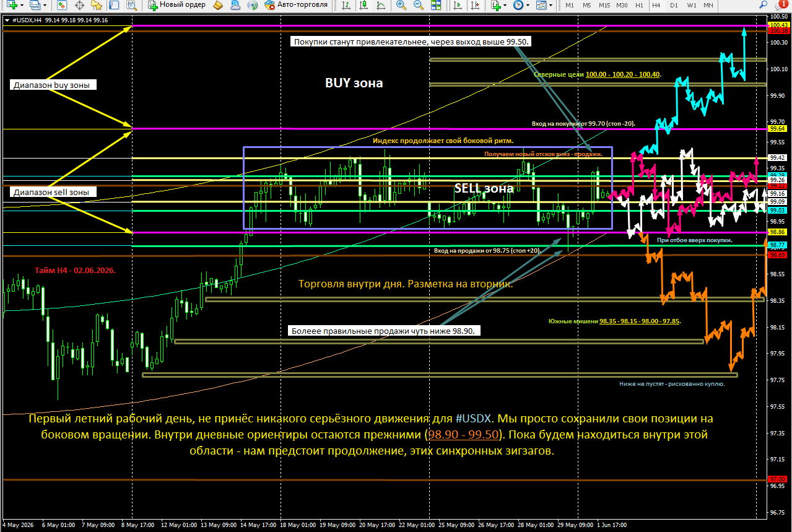Image resolution: width=792 pixels, height=532 pixels.
Task: Open the chart profiles icon
Action: (35, 5)
